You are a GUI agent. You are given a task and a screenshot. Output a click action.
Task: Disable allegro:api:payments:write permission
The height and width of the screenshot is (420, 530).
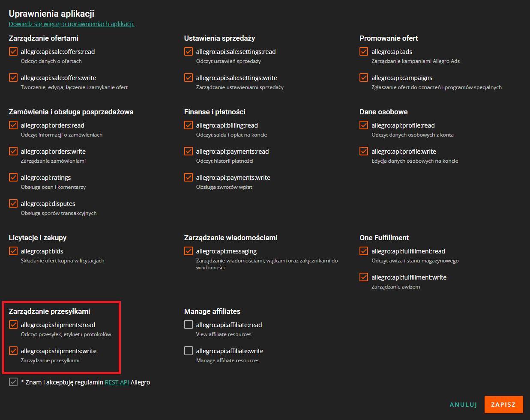(x=189, y=177)
